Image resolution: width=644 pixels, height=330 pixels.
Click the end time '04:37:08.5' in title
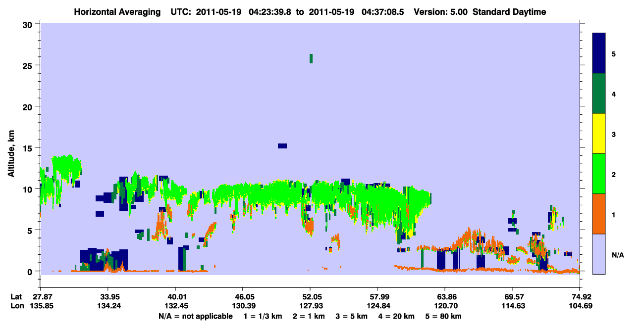coord(383,12)
